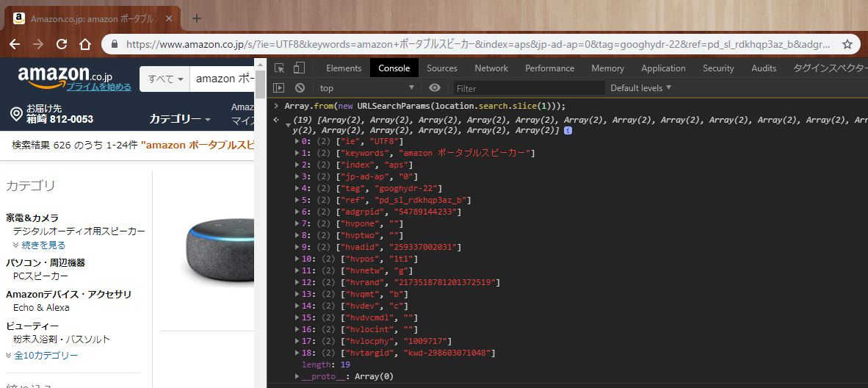Open a new browser tab
This screenshot has width=868, height=388.
click(196, 18)
